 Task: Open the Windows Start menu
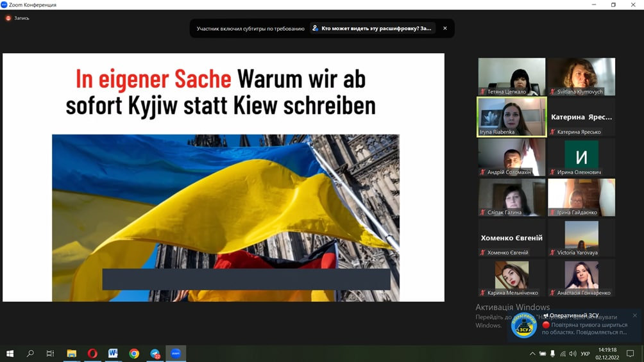coord(10,354)
